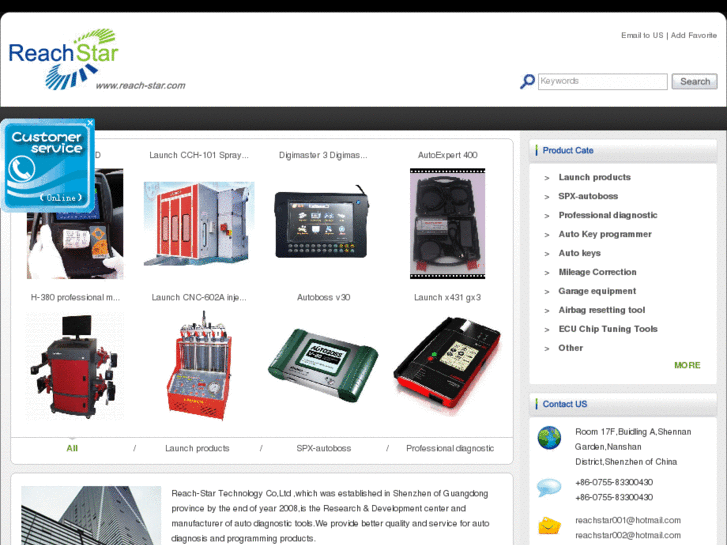
Task: Open Mileage Correction category
Action: pos(597,272)
